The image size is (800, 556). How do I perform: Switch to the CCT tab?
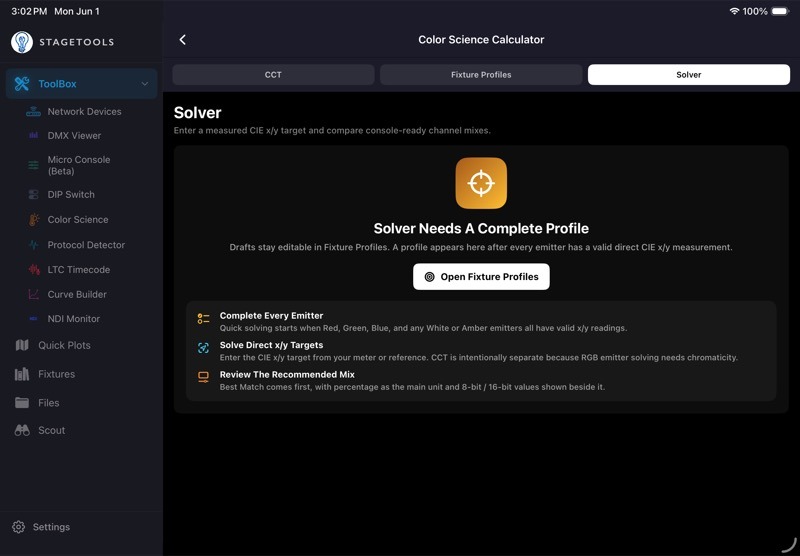pyautogui.click(x=273, y=74)
